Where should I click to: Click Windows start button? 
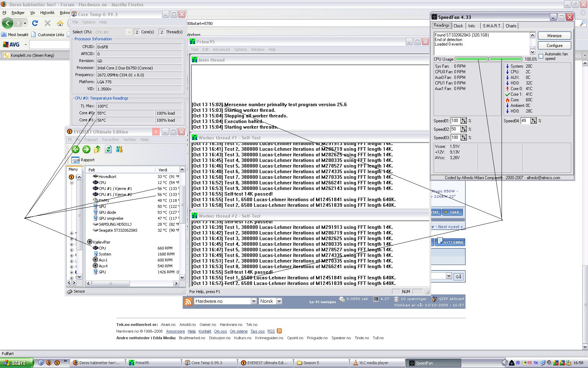point(17,363)
